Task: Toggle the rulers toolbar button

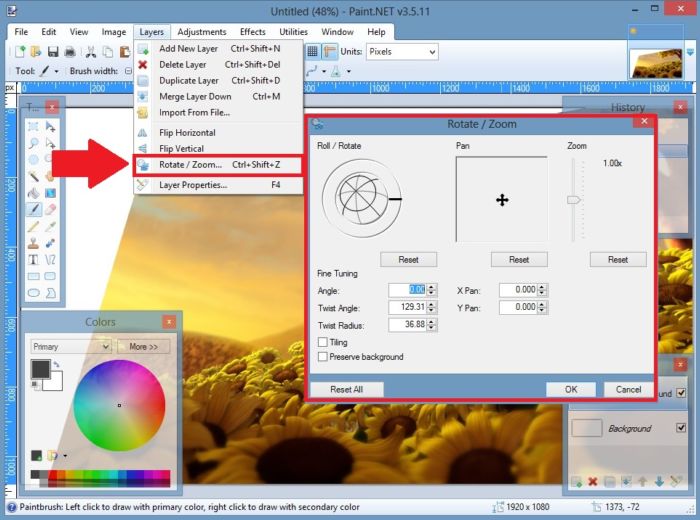Action: click(329, 52)
